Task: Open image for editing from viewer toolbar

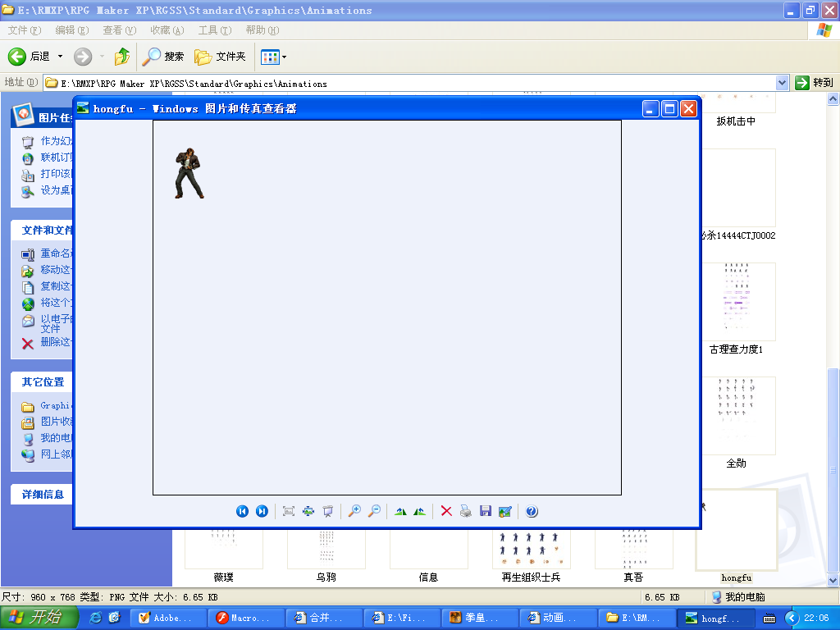Action: [505, 511]
